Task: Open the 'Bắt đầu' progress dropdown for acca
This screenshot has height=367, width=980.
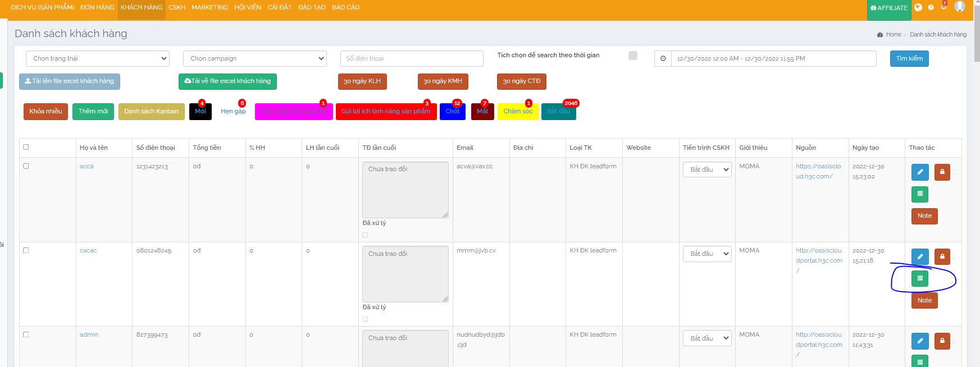Action: point(707,169)
